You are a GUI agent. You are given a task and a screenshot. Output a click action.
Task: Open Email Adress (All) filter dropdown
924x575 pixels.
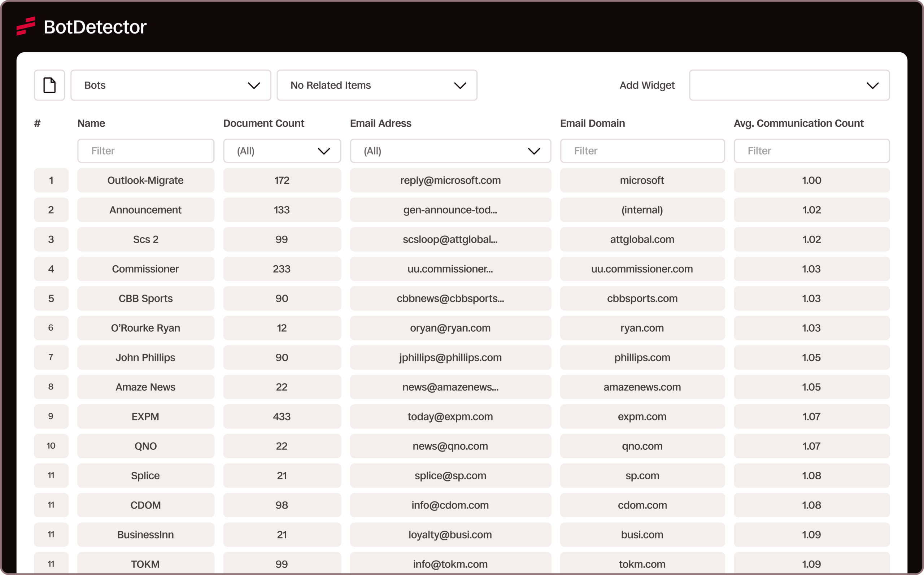(450, 151)
